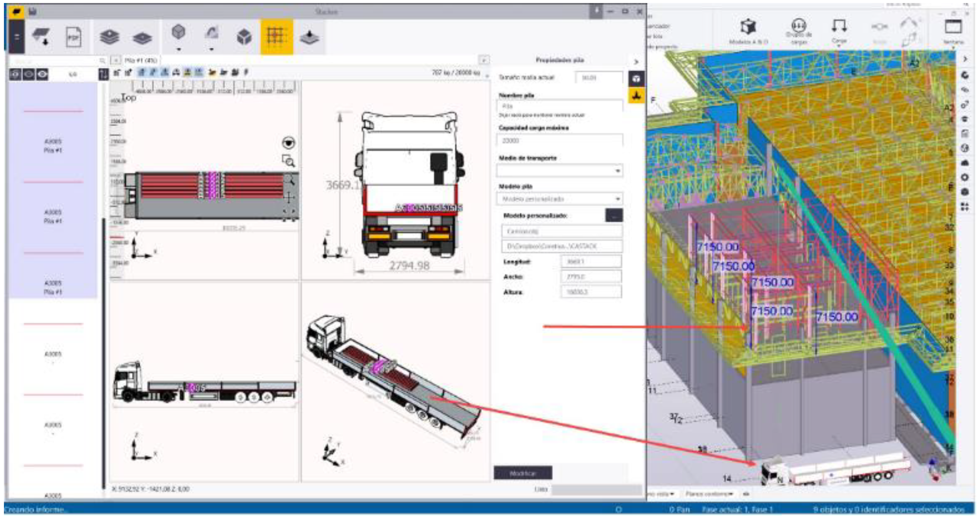This screenshot has width=980, height=518.
Task: Select the Pila #1 tab
Action: tap(140, 60)
